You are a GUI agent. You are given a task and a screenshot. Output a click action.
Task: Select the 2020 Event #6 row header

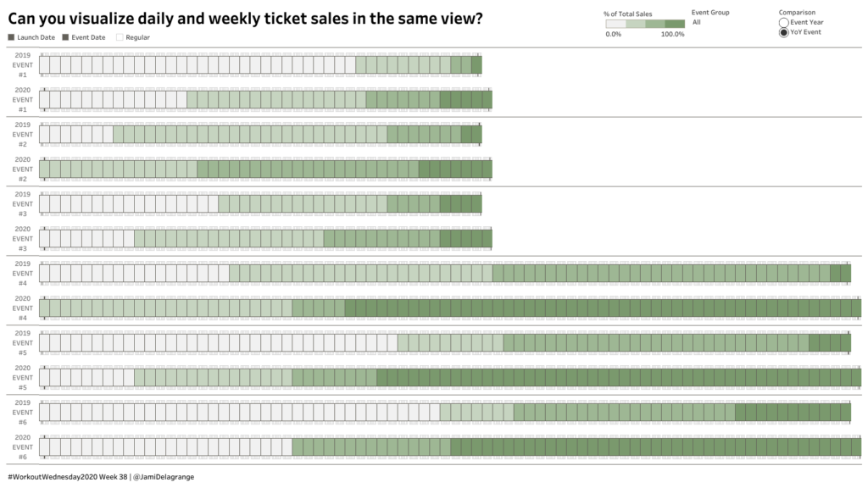pyautogui.click(x=23, y=446)
